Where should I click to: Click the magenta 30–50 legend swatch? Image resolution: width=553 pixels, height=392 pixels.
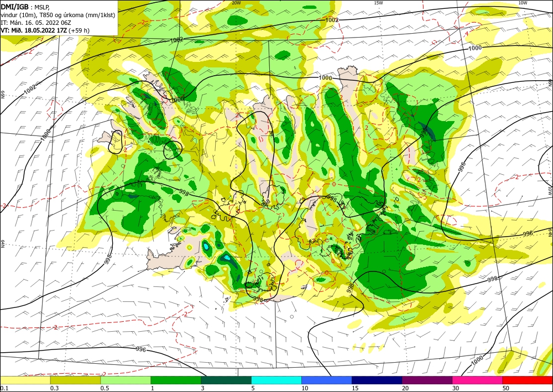click(478, 380)
